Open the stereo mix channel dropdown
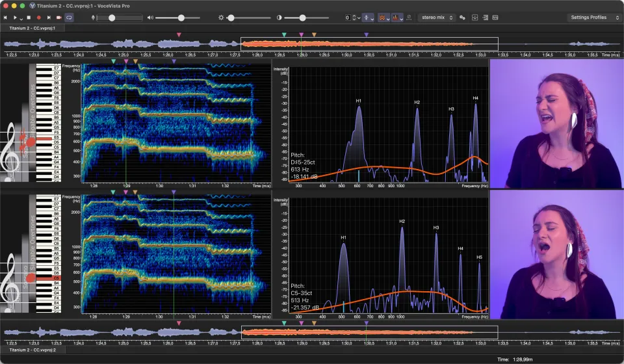The image size is (624, 364). click(x=437, y=18)
